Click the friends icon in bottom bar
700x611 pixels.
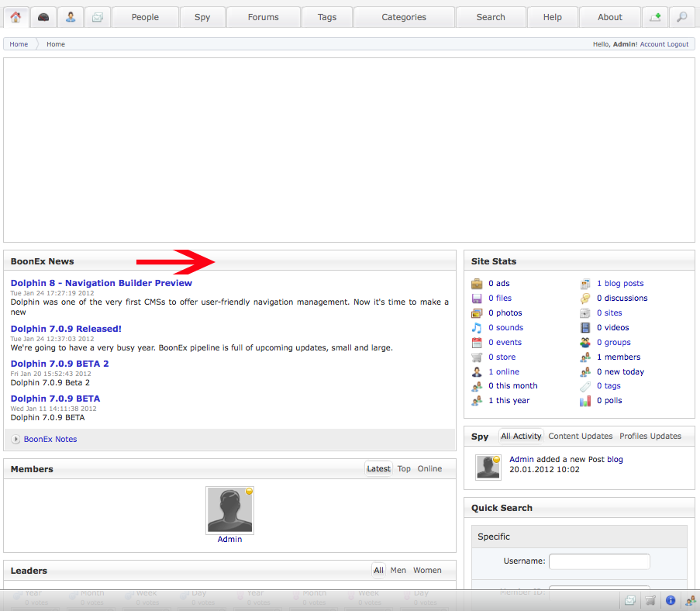[x=690, y=600]
